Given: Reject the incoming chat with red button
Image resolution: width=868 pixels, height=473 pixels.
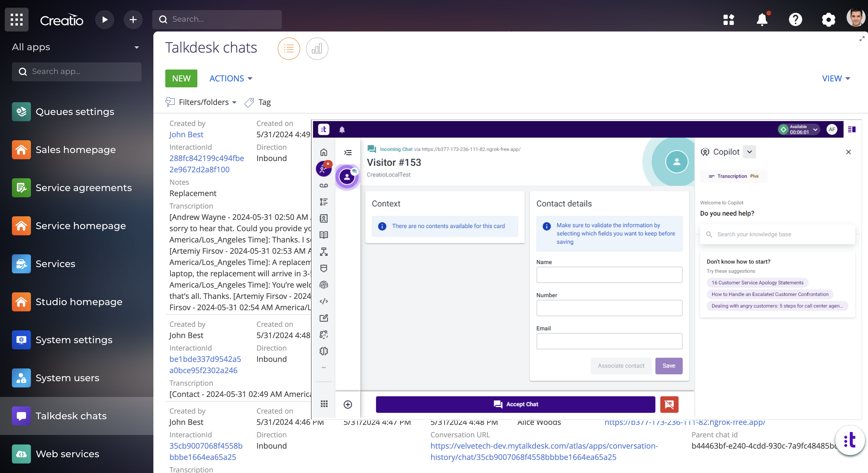Looking at the screenshot, I should tap(669, 404).
